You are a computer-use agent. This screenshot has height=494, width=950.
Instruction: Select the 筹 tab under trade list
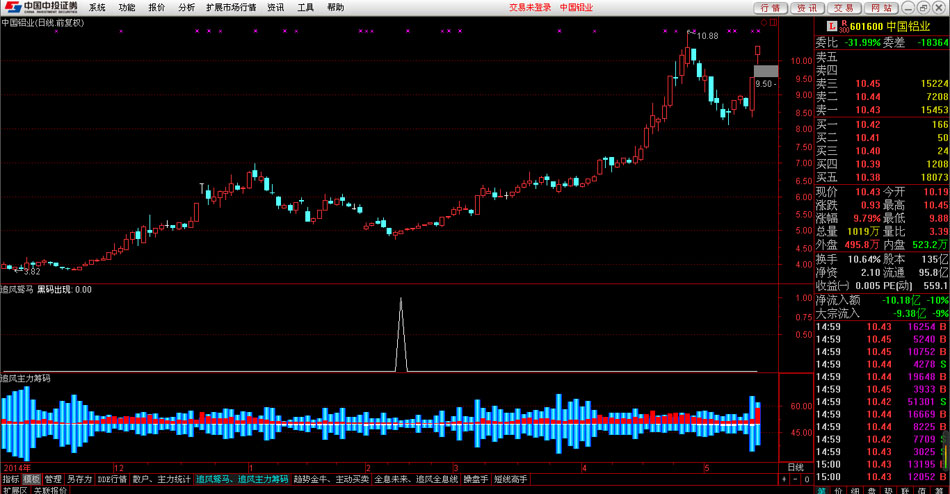(938, 490)
